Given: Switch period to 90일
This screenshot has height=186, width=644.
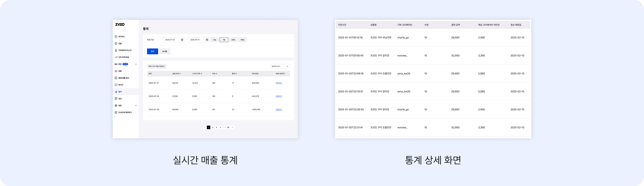Looking at the screenshot, I should point(242,40).
